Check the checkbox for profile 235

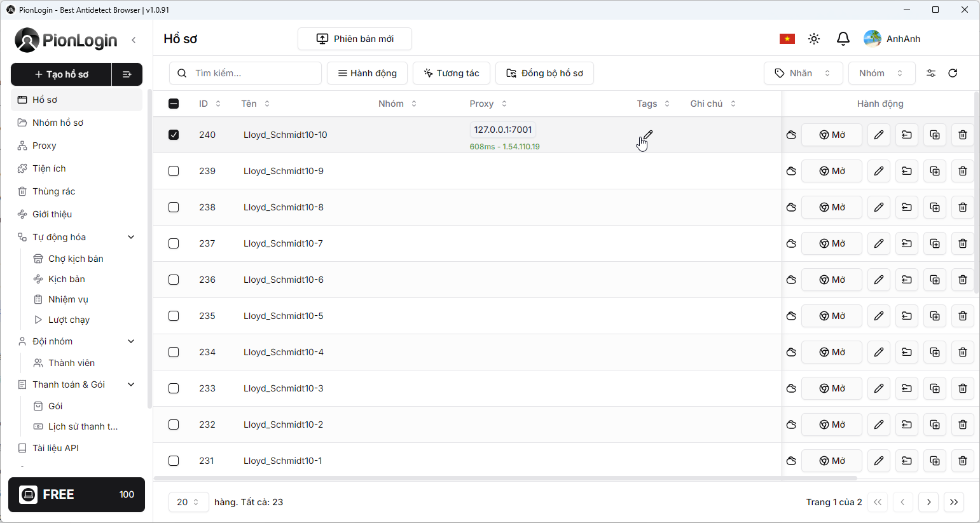coord(174,316)
